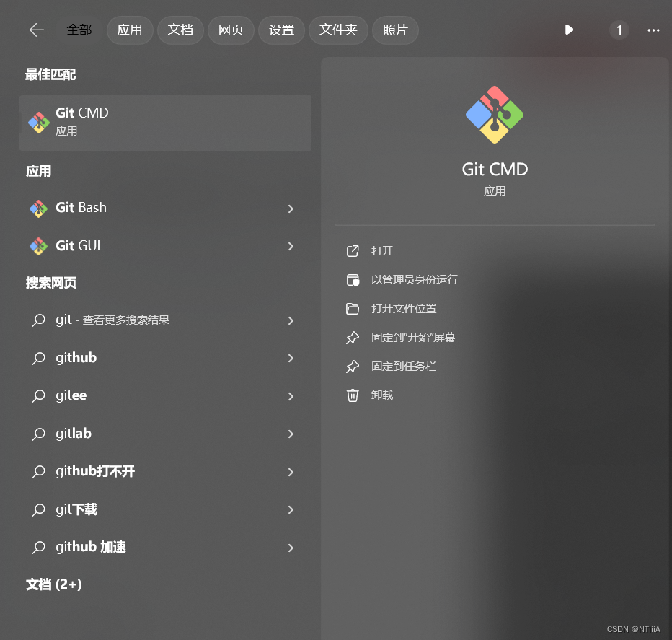The width and height of the screenshot is (672, 640).
Task: Switch to the 网页 filter tab
Action: pyautogui.click(x=231, y=30)
